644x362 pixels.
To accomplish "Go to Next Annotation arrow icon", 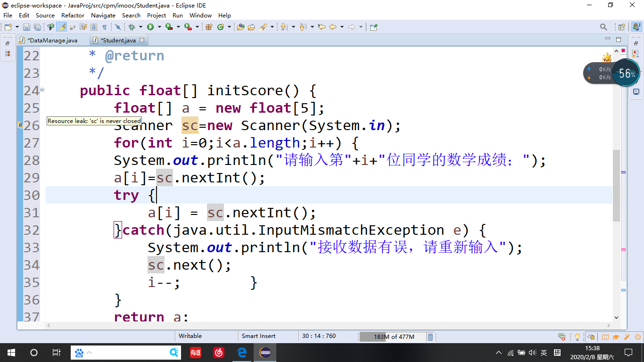I will tap(283, 27).
